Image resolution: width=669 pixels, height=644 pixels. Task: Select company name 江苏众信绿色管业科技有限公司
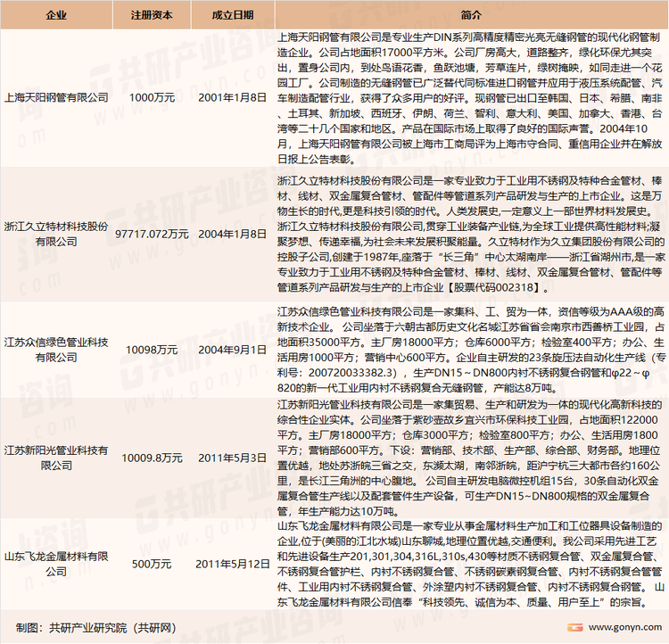(56, 350)
